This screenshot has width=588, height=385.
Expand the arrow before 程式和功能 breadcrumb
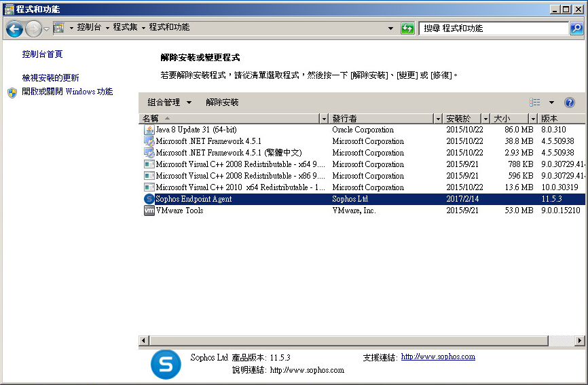tap(143, 28)
